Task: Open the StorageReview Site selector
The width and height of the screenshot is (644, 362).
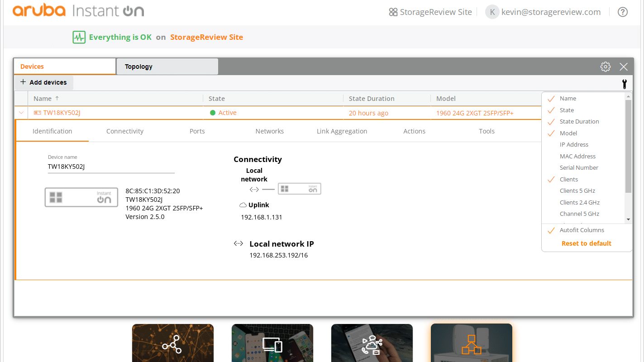Action: point(430,12)
